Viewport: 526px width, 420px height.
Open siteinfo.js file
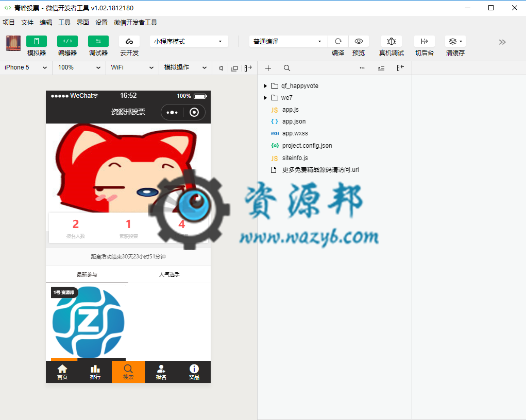[295, 158]
